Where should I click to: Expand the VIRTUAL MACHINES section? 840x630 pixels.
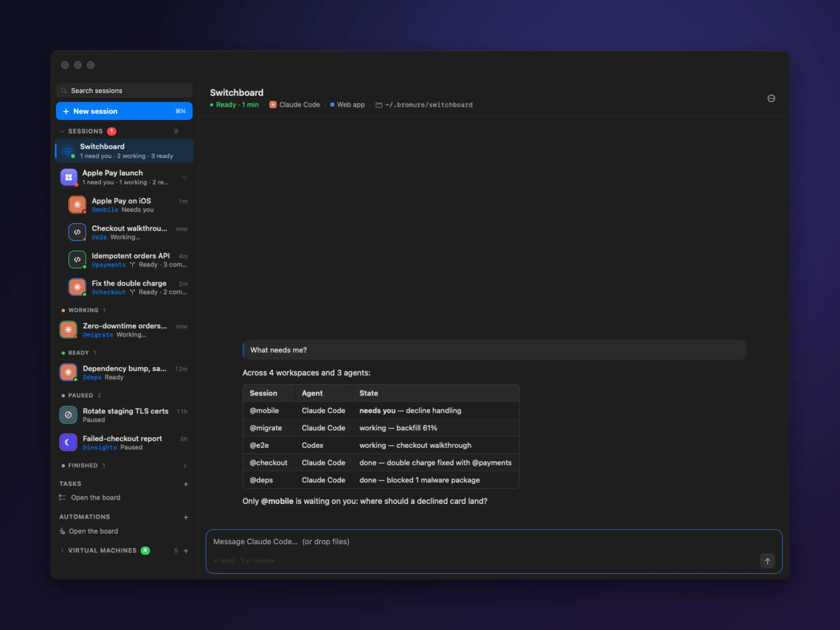(62, 551)
